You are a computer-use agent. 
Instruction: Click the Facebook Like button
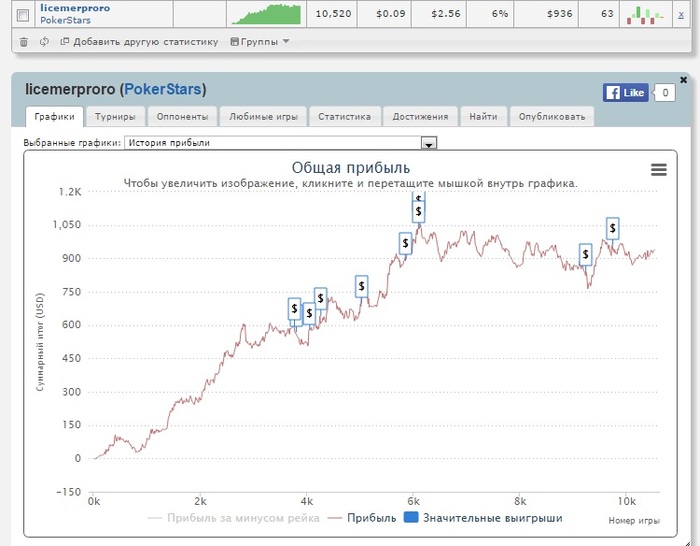[x=625, y=93]
